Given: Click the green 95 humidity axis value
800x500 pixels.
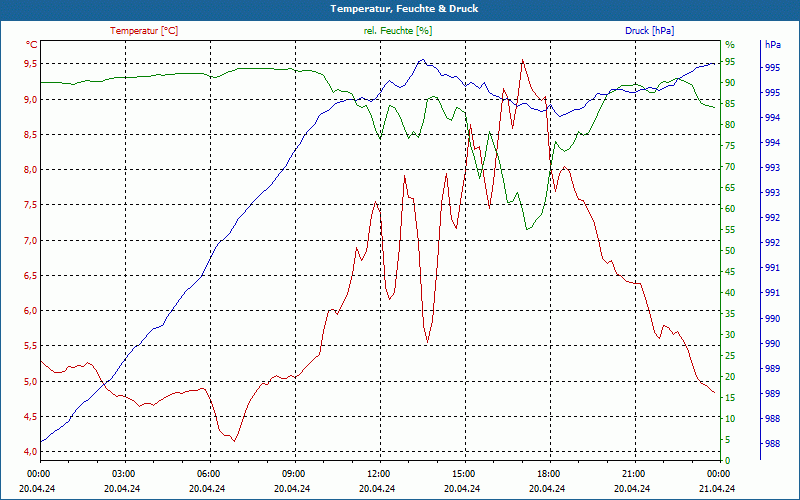Looking at the screenshot, I should pos(730,62).
